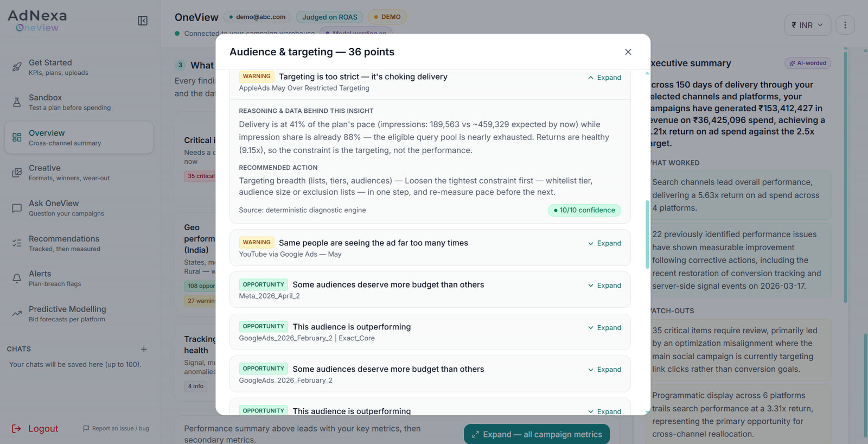Collapse the 'Targeting is too strict' insight
This screenshot has height=444, width=868.
604,78
